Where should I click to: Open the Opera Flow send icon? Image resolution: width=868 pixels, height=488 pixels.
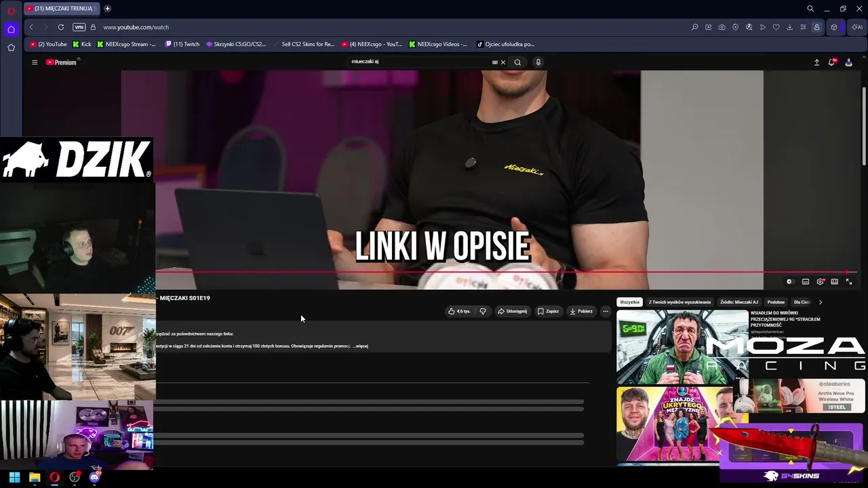(763, 27)
